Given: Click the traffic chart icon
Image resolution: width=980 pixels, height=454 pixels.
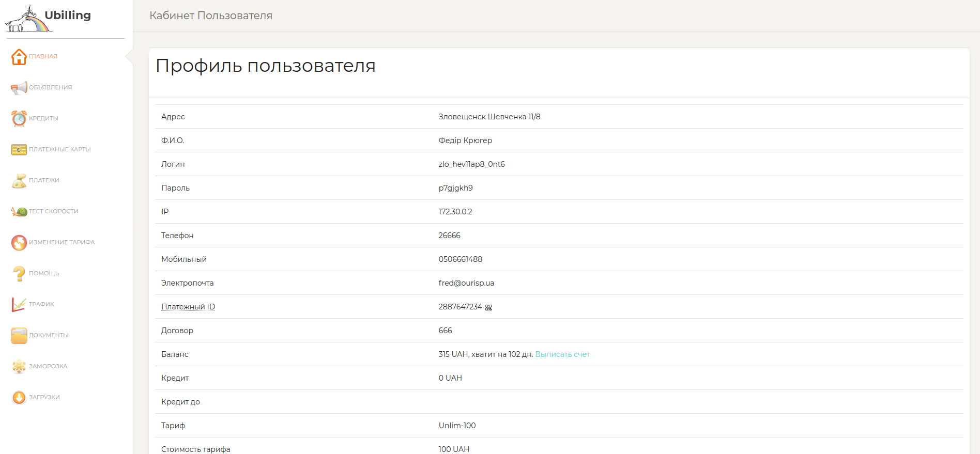Looking at the screenshot, I should pos(19,305).
